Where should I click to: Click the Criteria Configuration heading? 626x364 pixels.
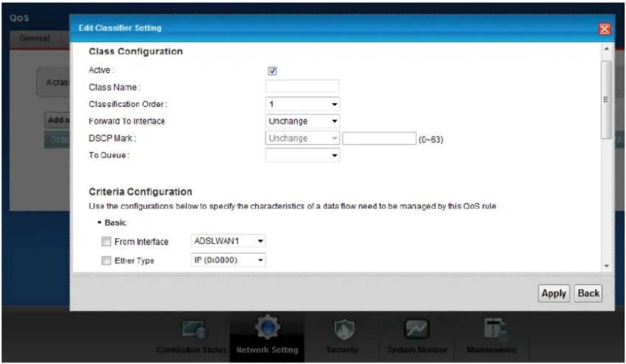pyautogui.click(x=140, y=192)
